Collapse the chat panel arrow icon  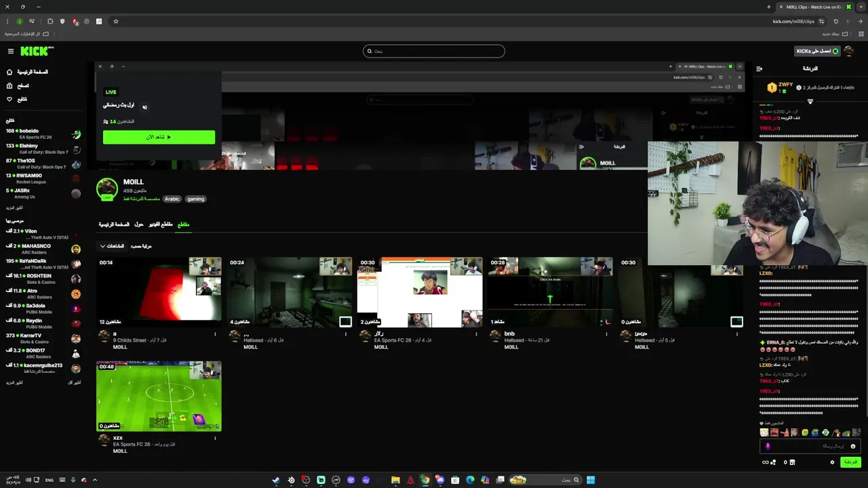[x=759, y=68]
